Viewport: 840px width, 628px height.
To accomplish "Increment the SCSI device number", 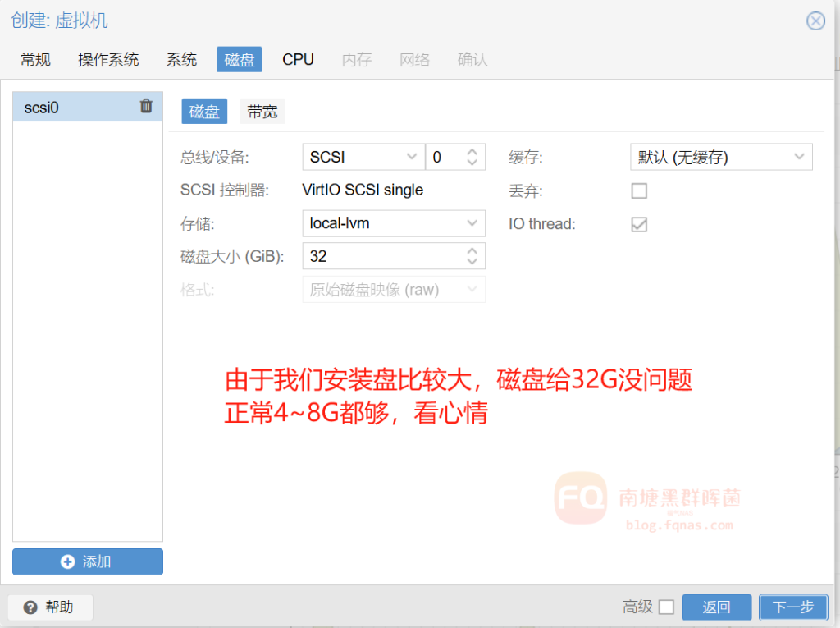I will click(x=472, y=152).
